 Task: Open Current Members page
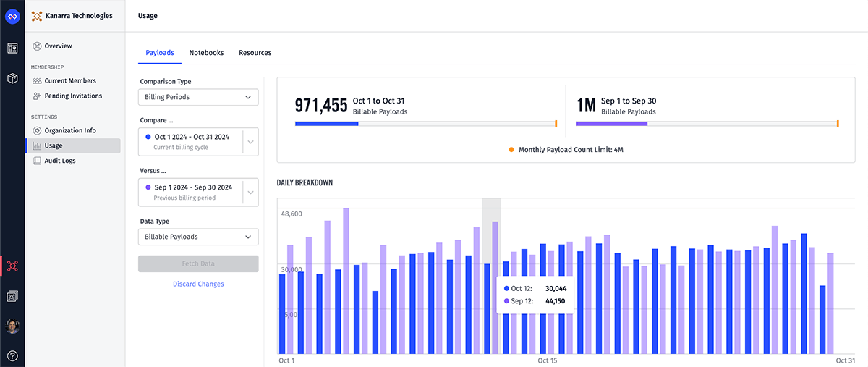point(69,81)
